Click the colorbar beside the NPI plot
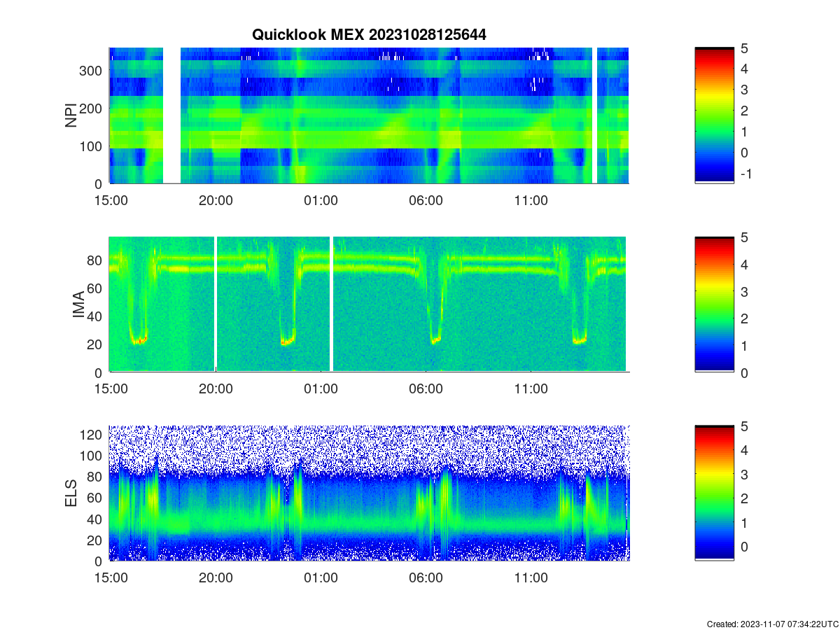Image resolution: width=840 pixels, height=630 pixels. (x=715, y=115)
